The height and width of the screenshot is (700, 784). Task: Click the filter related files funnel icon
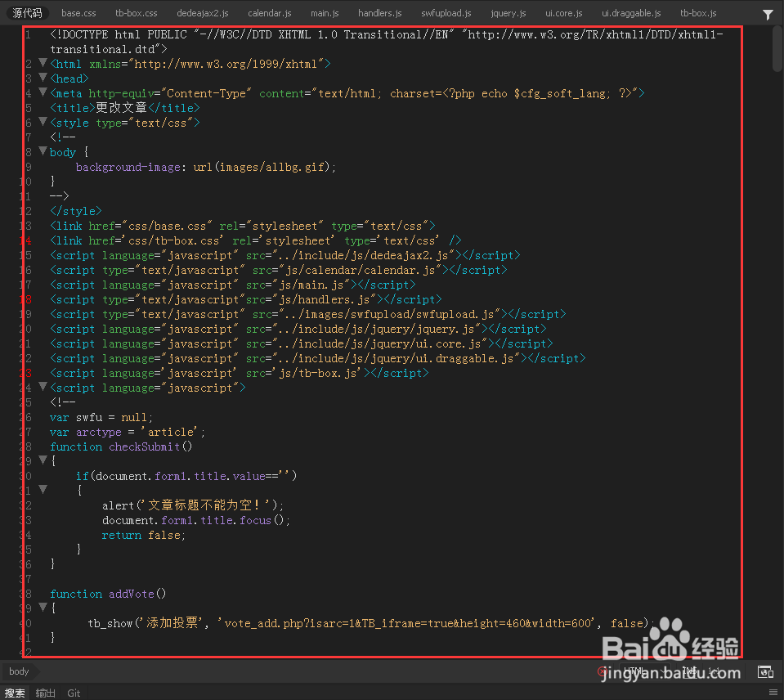coord(768,15)
